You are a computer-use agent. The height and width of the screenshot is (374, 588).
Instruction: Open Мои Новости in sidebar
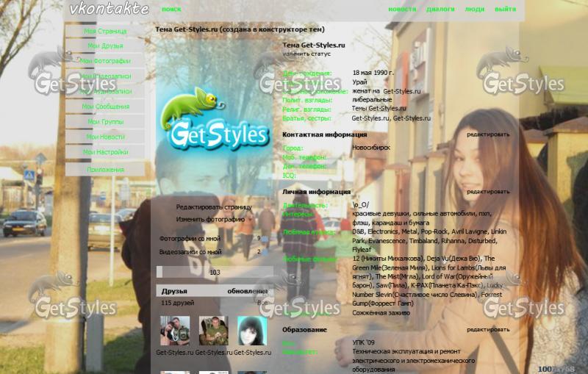pyautogui.click(x=105, y=137)
